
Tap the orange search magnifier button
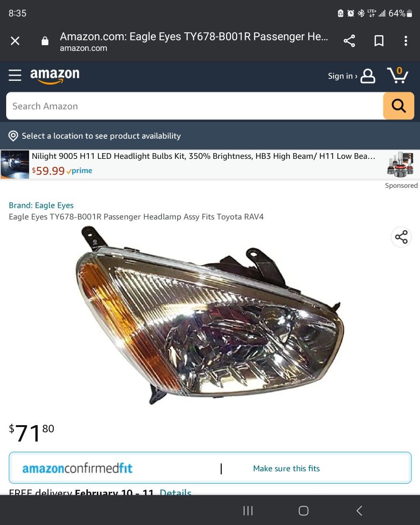399,106
